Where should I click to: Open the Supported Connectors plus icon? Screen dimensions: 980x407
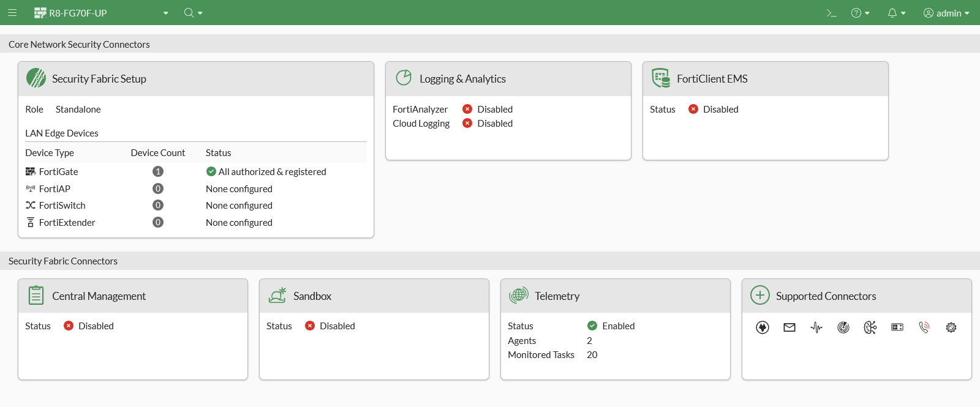pos(760,296)
